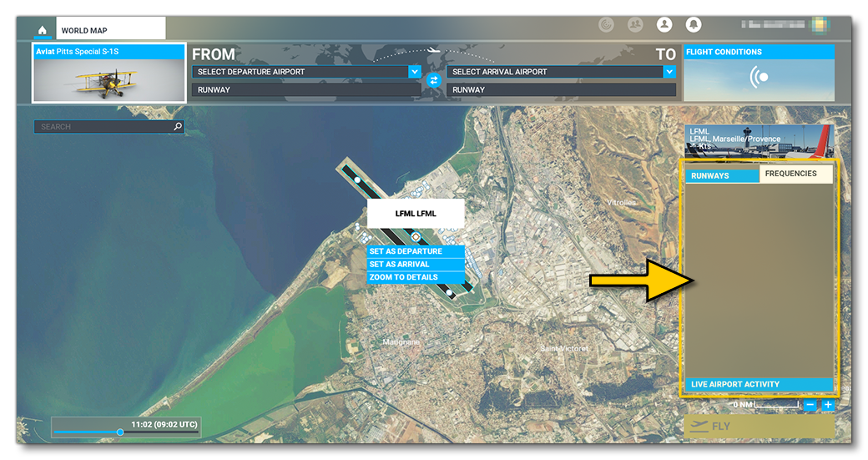Click the 11:02 (09:02 UTC) time display
The image size is (868, 460).
click(164, 425)
